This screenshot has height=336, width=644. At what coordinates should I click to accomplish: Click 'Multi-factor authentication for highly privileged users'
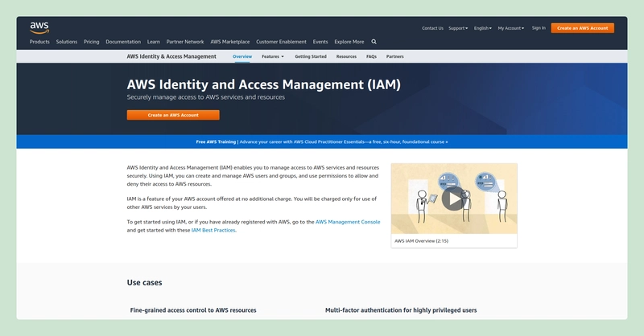401,310
